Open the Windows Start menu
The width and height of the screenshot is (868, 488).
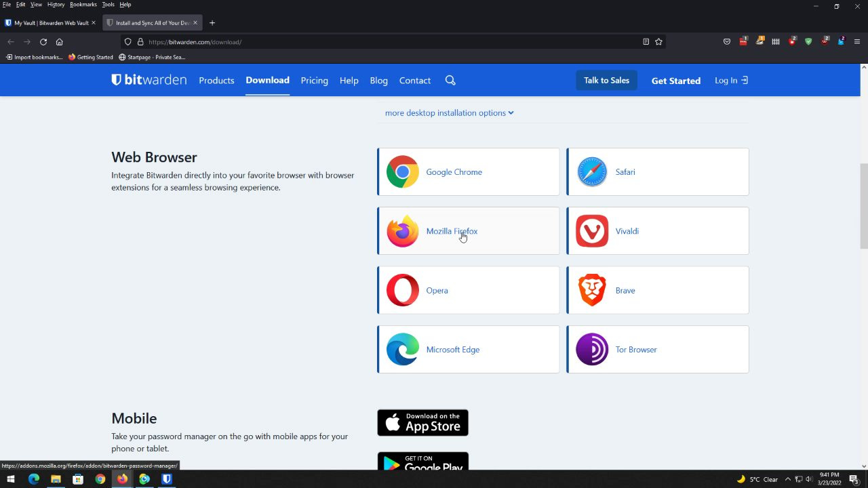click(11, 479)
